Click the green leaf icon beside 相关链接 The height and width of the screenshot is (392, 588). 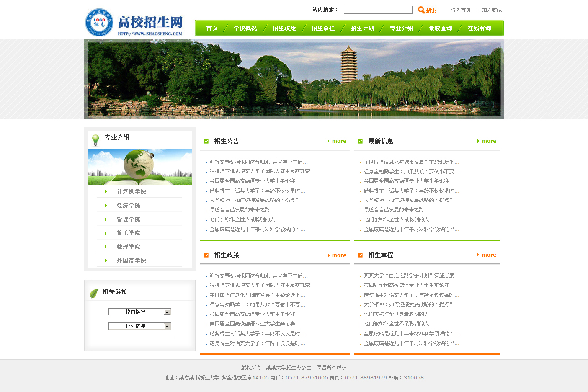pos(94,294)
